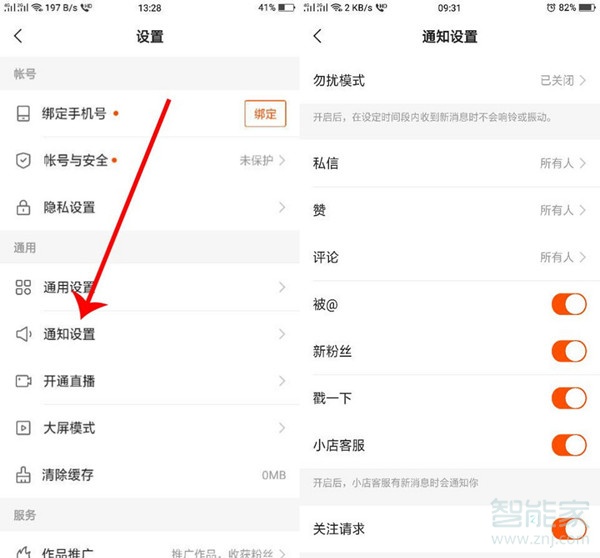Open the 作品推广 service item
Image resolution: width=600 pixels, height=558 pixels.
(x=150, y=551)
